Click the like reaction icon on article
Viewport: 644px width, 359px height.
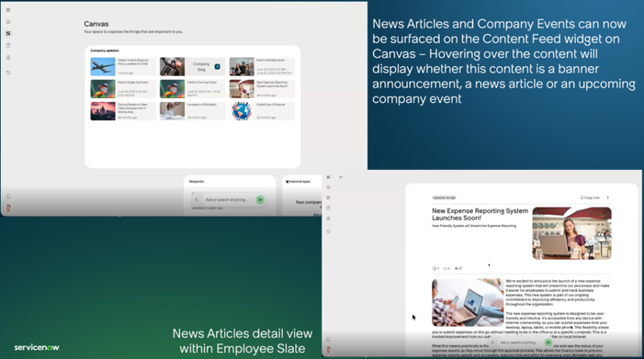(x=435, y=269)
